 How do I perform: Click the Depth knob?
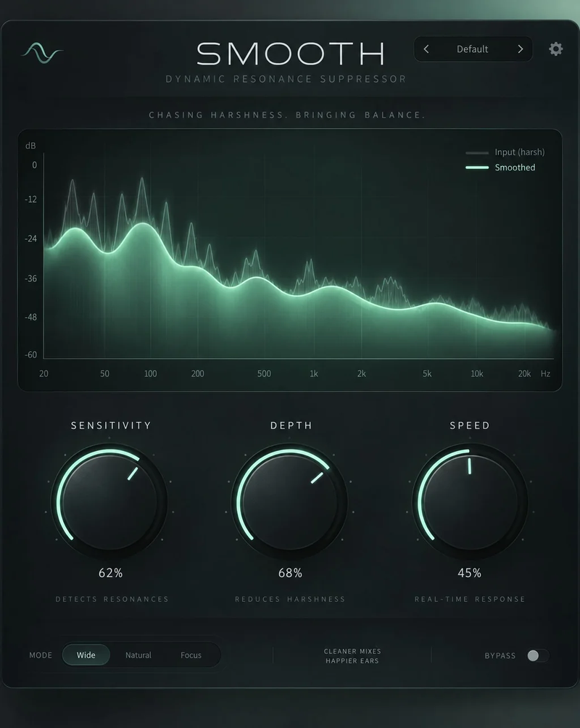289,502
